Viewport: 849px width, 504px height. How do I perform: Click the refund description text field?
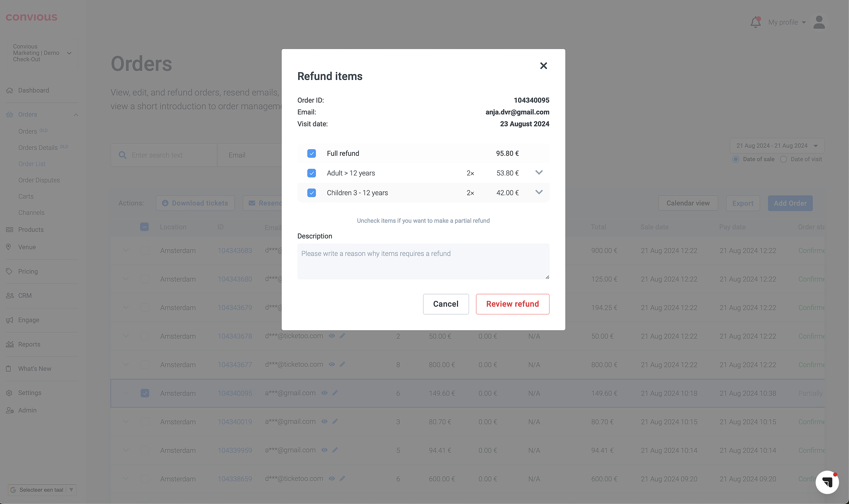423,262
